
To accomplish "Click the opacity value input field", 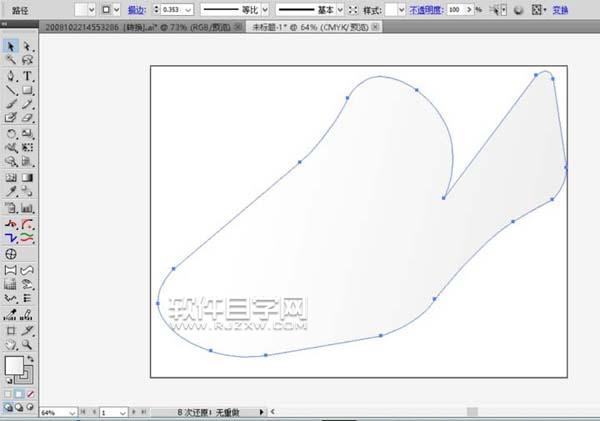I will 457,8.
